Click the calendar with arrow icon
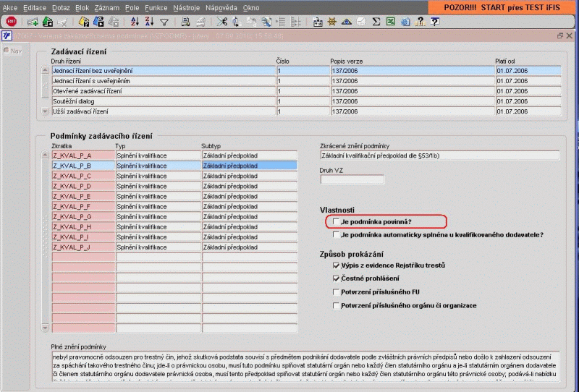 tap(317, 22)
